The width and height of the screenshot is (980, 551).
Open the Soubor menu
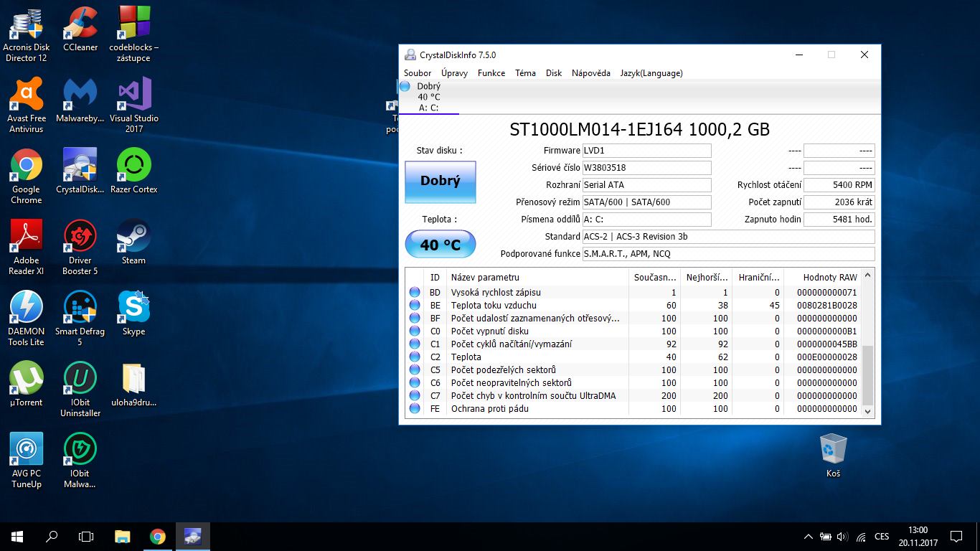[418, 73]
